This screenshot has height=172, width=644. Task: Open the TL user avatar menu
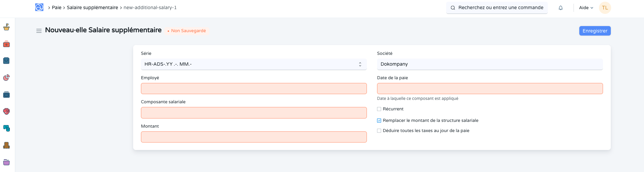click(x=605, y=8)
